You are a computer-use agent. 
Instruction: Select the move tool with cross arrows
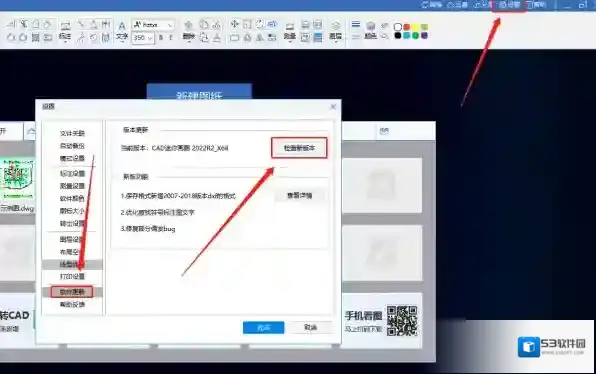click(x=235, y=24)
